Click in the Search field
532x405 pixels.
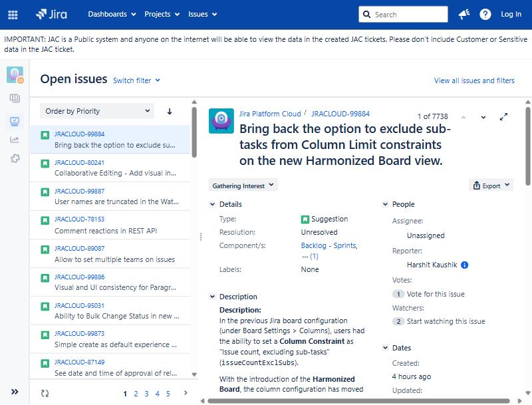point(403,15)
